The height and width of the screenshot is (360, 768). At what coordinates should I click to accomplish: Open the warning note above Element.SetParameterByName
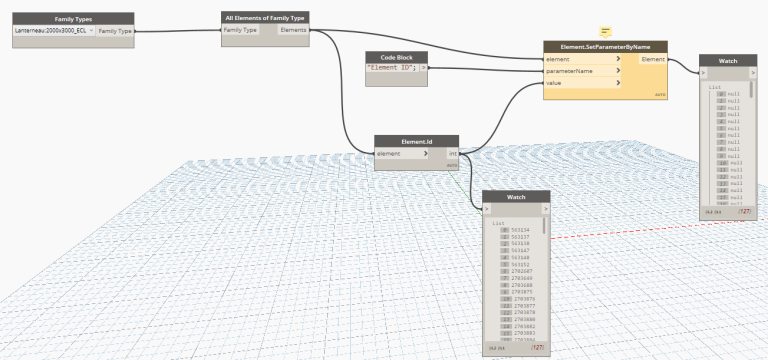605,32
